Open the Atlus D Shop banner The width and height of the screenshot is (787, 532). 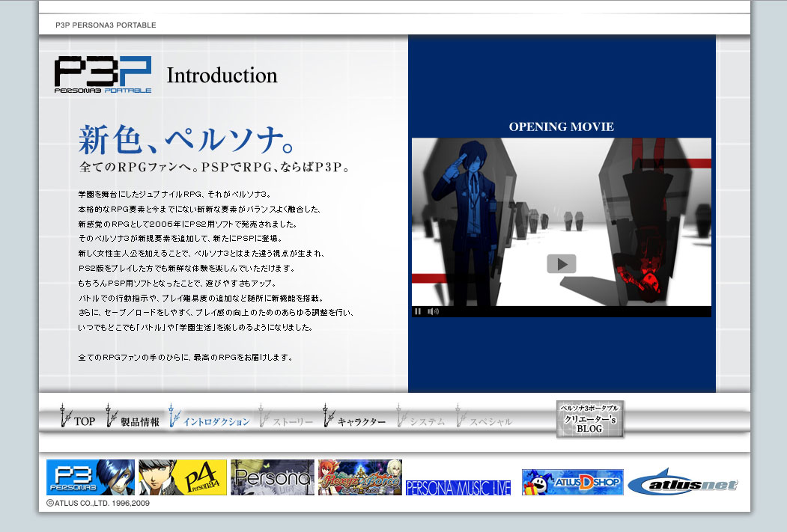click(x=573, y=483)
